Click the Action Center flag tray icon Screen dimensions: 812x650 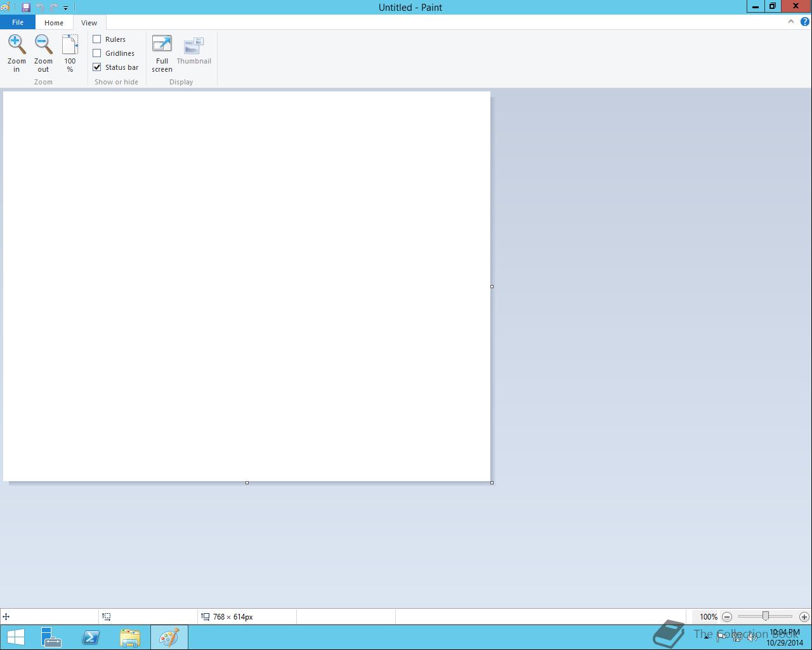(x=722, y=637)
